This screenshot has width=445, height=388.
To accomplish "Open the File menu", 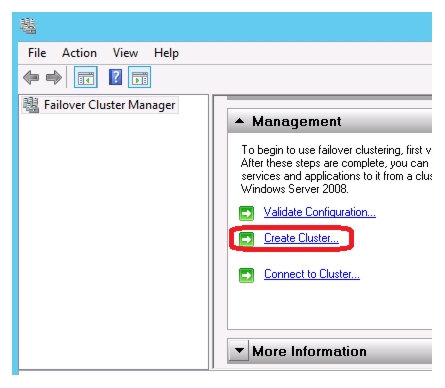I will 37,53.
